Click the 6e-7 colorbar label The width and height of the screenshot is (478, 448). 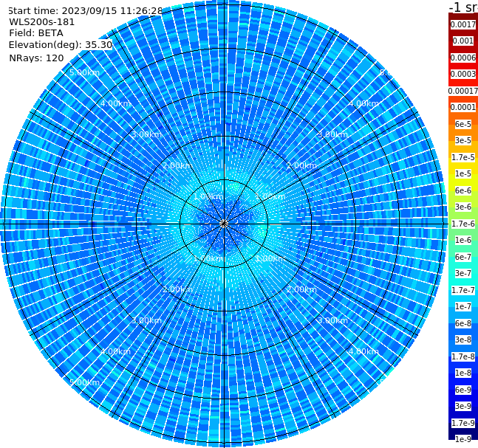463,257
